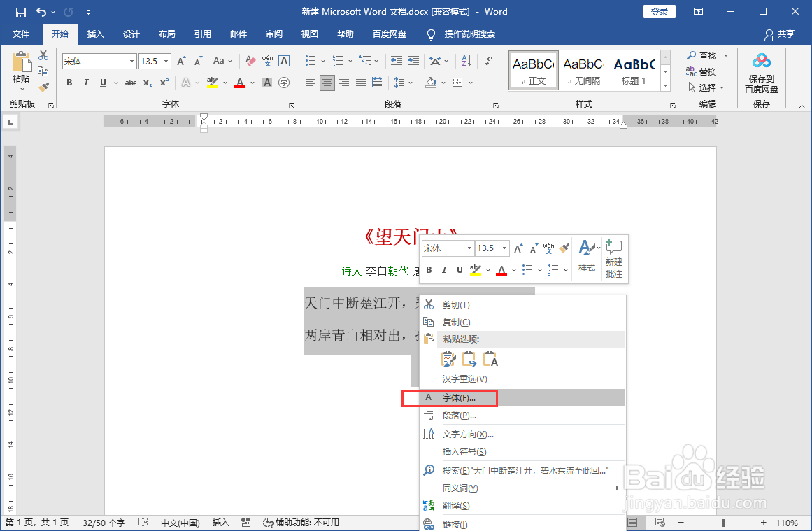Toggle Subscript formatting
The height and width of the screenshot is (531, 812).
pos(148,83)
